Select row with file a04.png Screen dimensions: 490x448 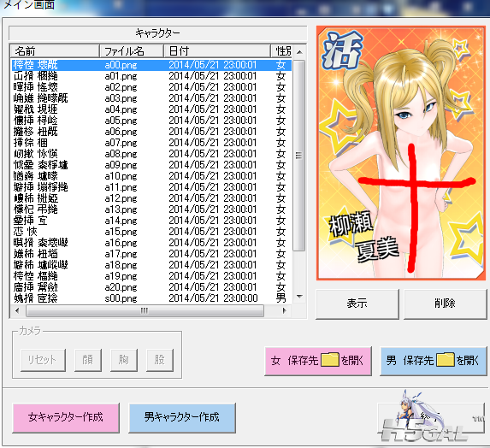[151, 109]
